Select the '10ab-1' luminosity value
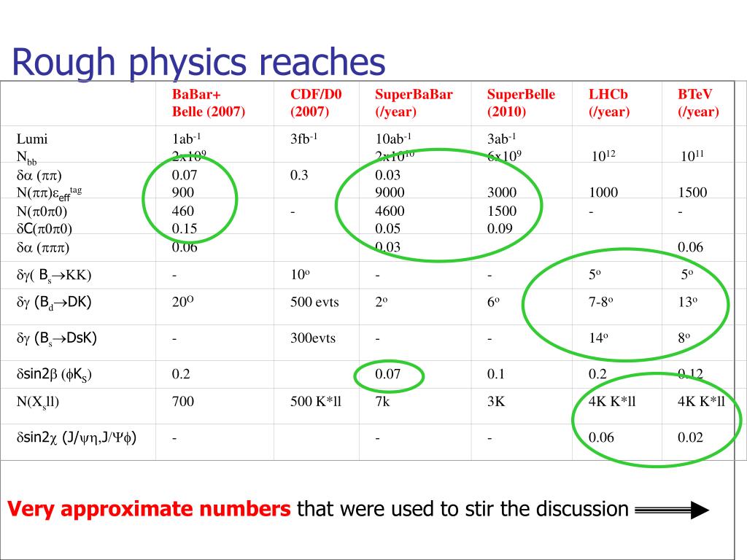Image resolution: width=747 pixels, height=560 pixels. [x=393, y=139]
